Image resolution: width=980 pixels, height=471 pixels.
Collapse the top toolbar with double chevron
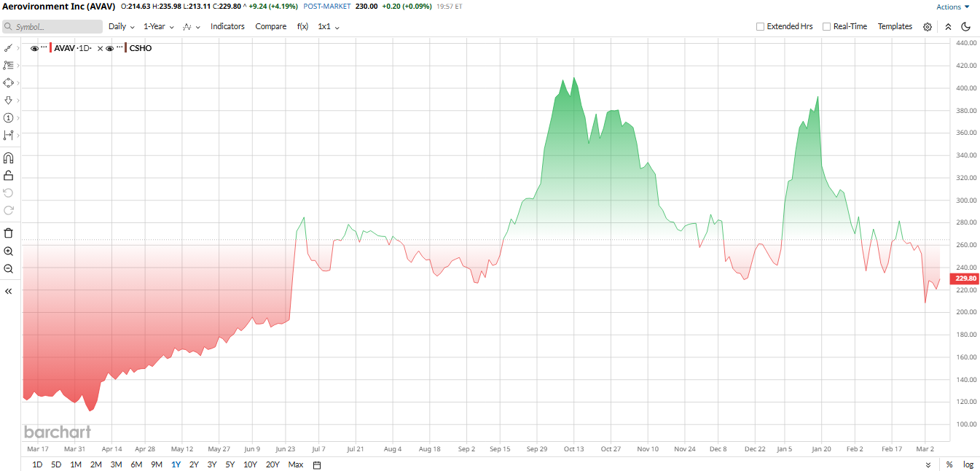(x=948, y=26)
